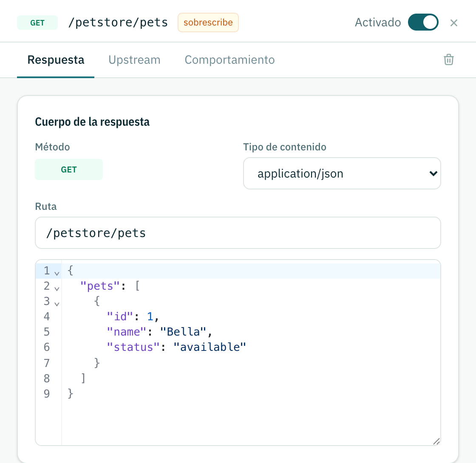Switch to the Comportamiento tab

[229, 60]
